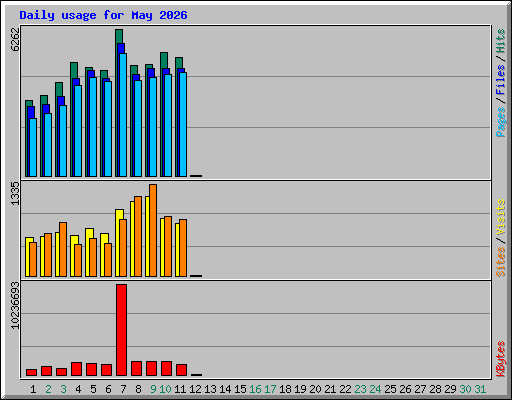Click day 2 on the date axis
This screenshot has width=512, height=400.
[x=48, y=389]
